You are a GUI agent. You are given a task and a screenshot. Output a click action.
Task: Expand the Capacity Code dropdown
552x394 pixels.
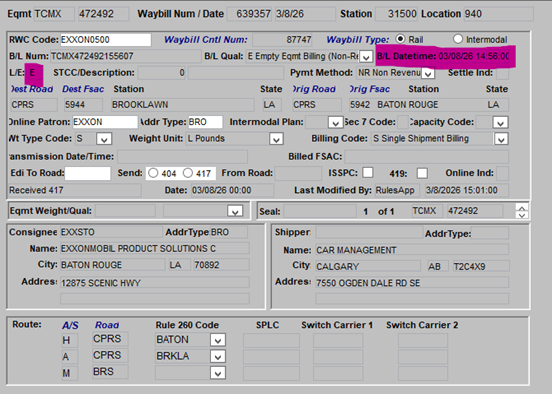pyautogui.click(x=500, y=123)
